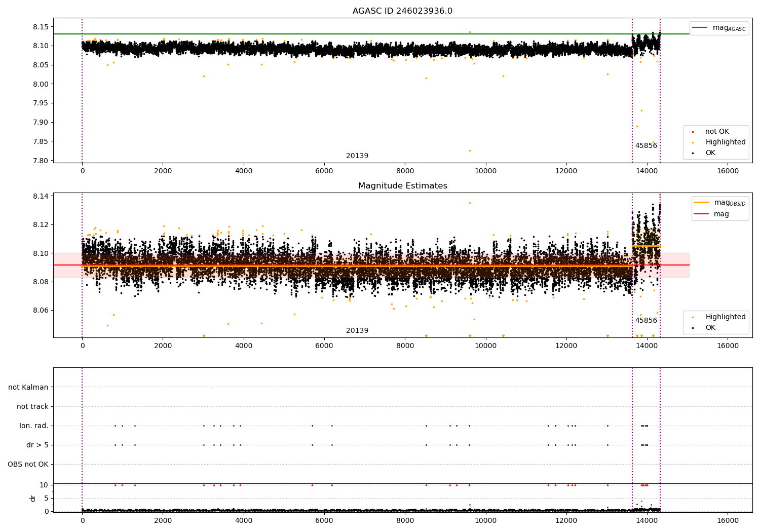The image size is (760, 532).
Task: Click the "8.14" y-axis tick label
Action: (x=40, y=197)
